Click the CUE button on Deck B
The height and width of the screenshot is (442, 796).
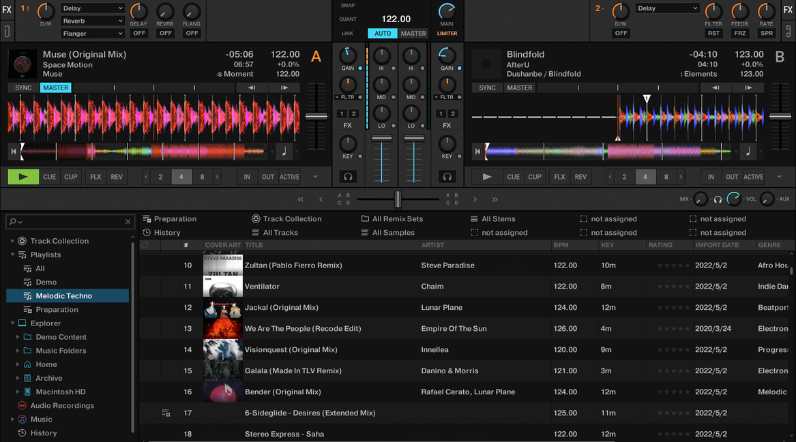[x=514, y=177]
